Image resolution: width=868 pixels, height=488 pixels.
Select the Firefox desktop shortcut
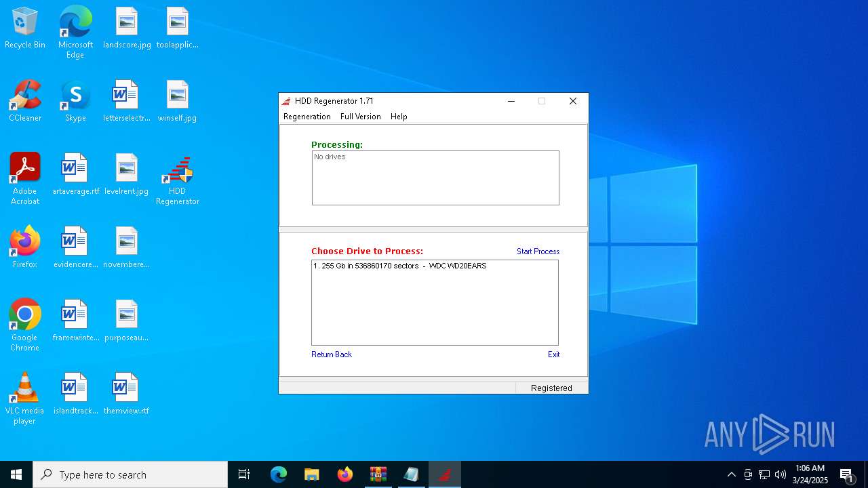[x=25, y=248]
